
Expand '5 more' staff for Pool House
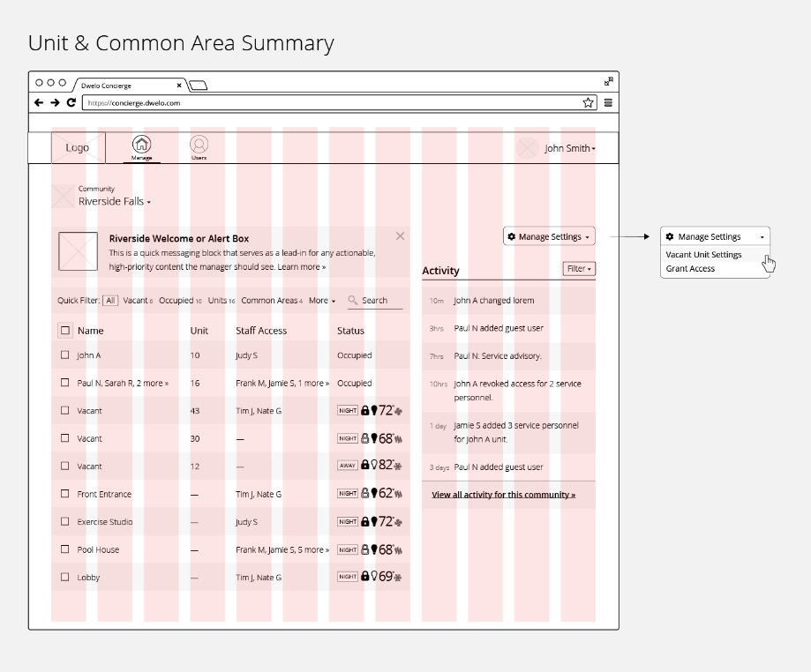point(313,550)
